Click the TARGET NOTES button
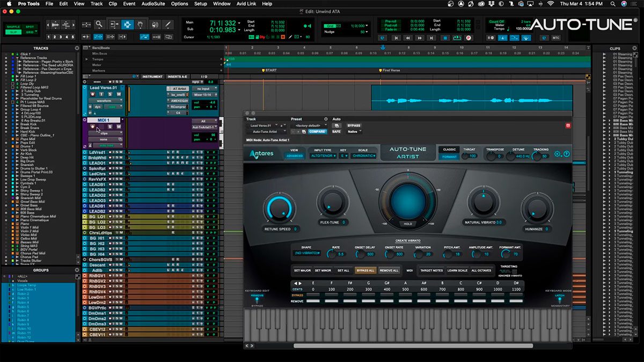This screenshot has height=362, width=644. (x=431, y=271)
